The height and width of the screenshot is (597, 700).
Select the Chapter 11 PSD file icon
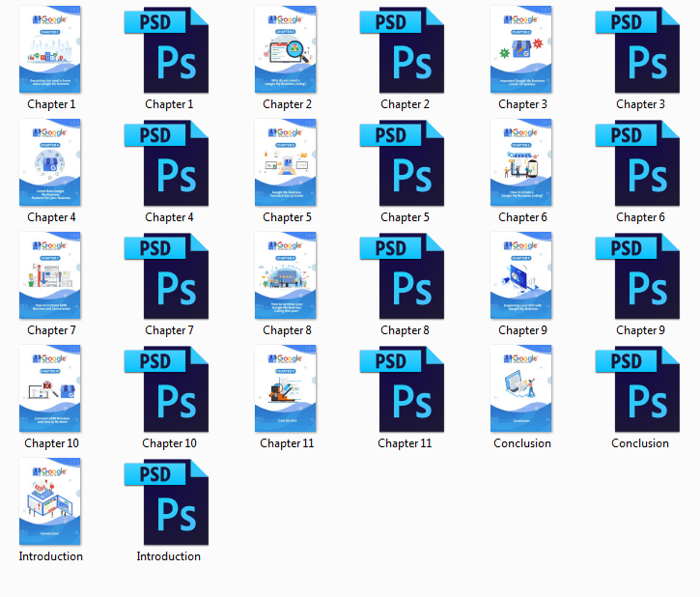(x=405, y=389)
